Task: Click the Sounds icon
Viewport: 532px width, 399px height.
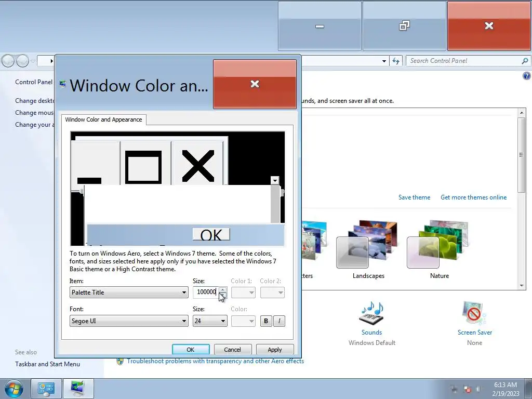Action: (x=371, y=313)
